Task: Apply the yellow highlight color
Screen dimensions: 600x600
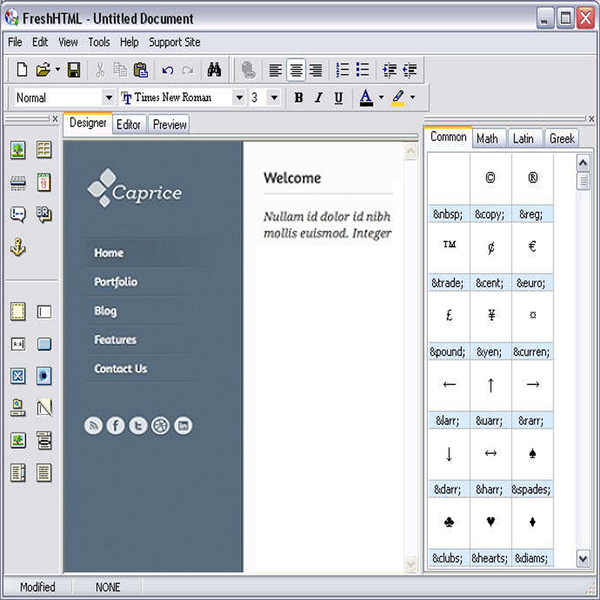Action: 398,98
